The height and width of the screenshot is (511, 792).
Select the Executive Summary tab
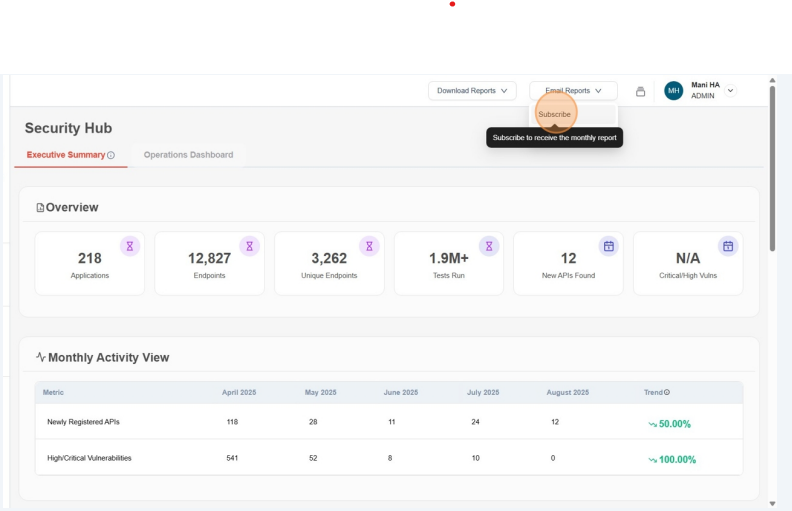(66, 155)
